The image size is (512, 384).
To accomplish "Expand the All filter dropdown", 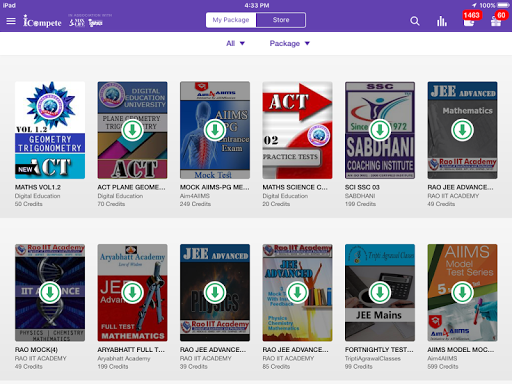I will (235, 43).
